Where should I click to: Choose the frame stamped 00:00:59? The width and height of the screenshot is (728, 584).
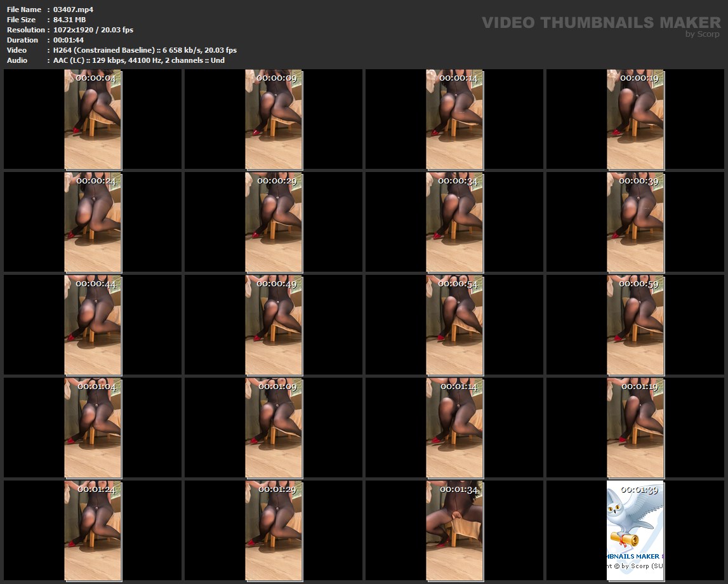coord(635,325)
